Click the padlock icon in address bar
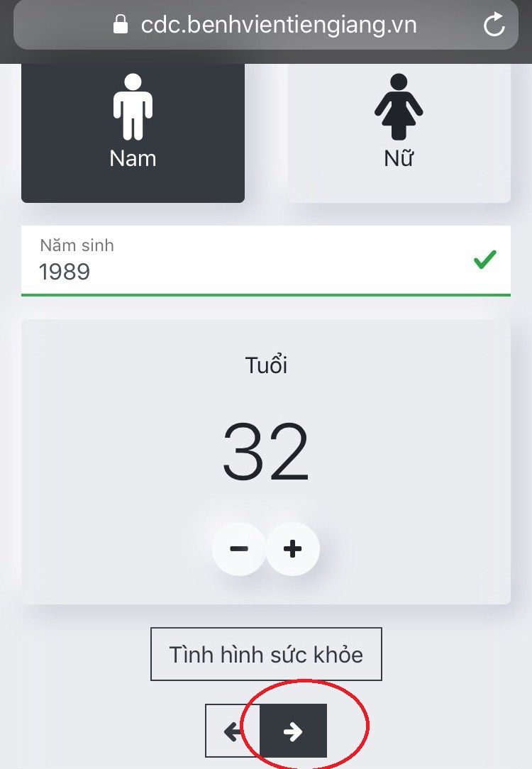 (x=120, y=24)
